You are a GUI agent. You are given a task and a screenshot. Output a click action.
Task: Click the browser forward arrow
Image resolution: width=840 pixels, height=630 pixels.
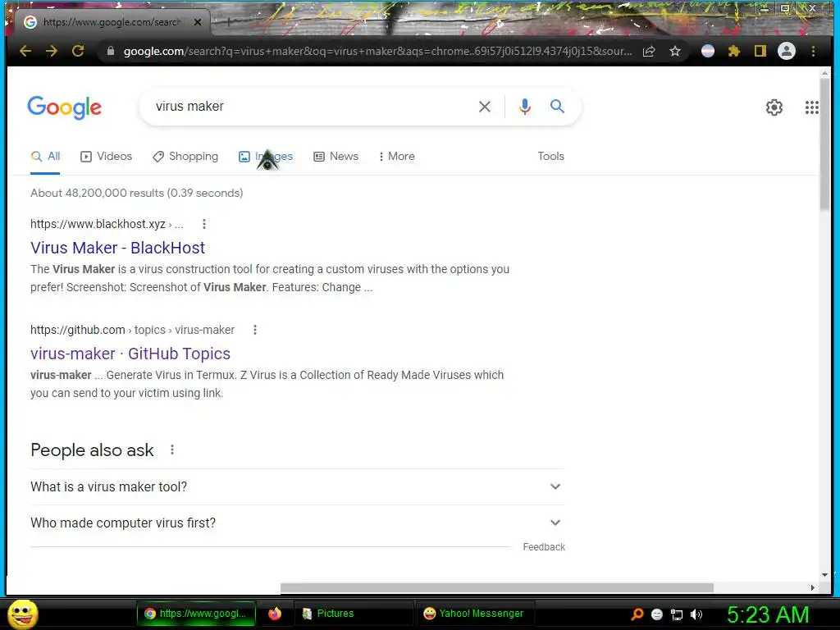click(52, 51)
